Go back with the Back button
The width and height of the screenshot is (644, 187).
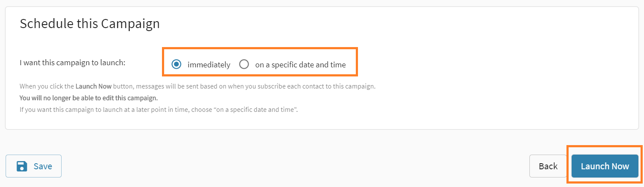coord(548,166)
